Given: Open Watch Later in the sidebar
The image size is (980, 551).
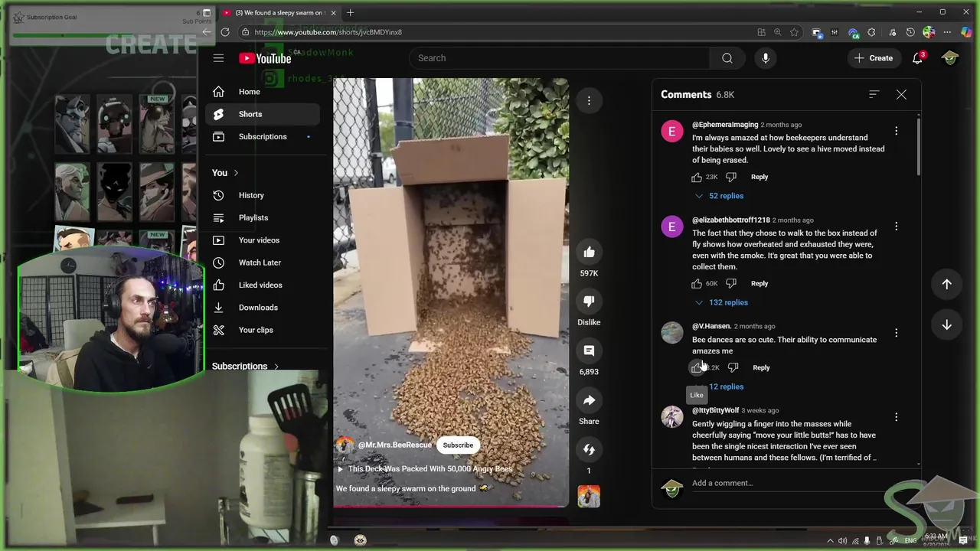Looking at the screenshot, I should (x=263, y=262).
